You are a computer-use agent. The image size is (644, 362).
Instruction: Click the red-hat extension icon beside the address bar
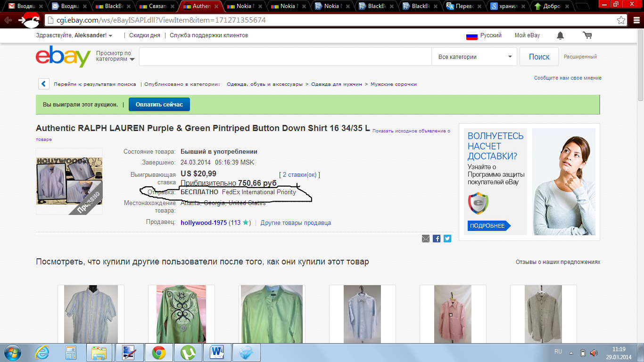(x=29, y=20)
